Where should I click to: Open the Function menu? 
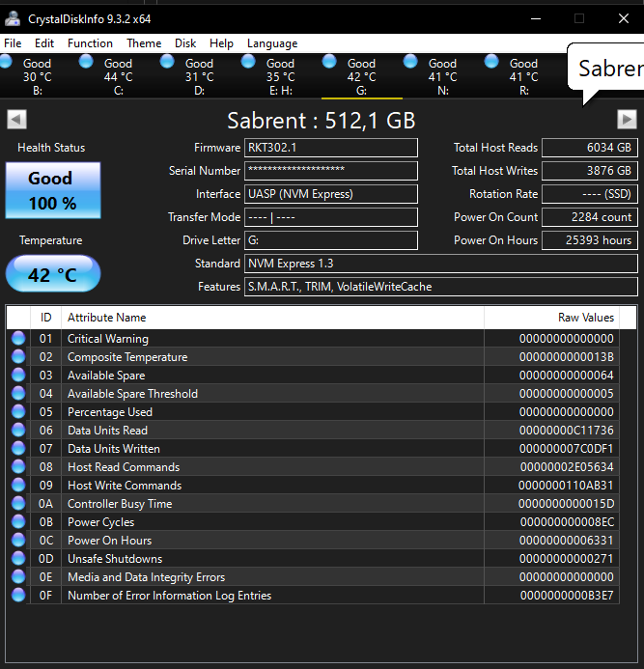pos(90,43)
